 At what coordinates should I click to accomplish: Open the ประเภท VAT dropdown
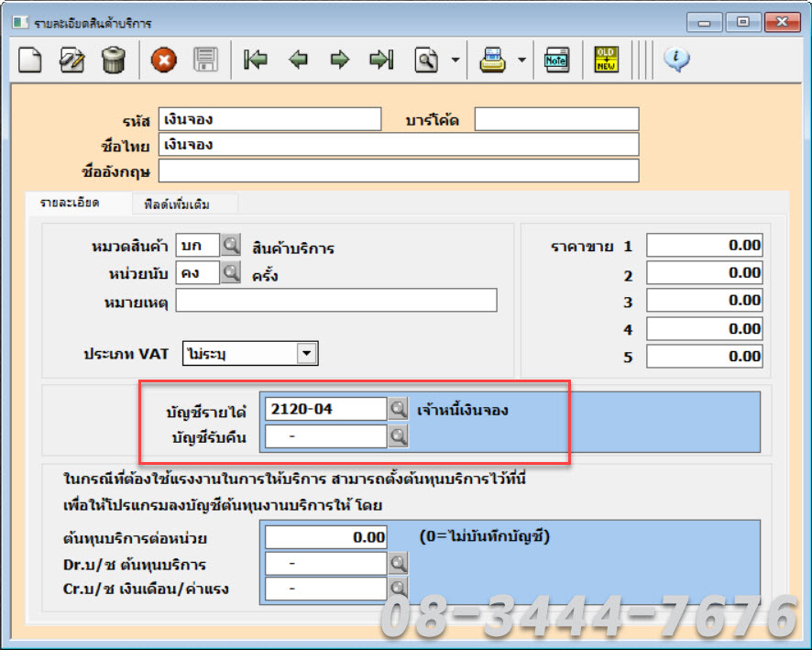[307, 353]
